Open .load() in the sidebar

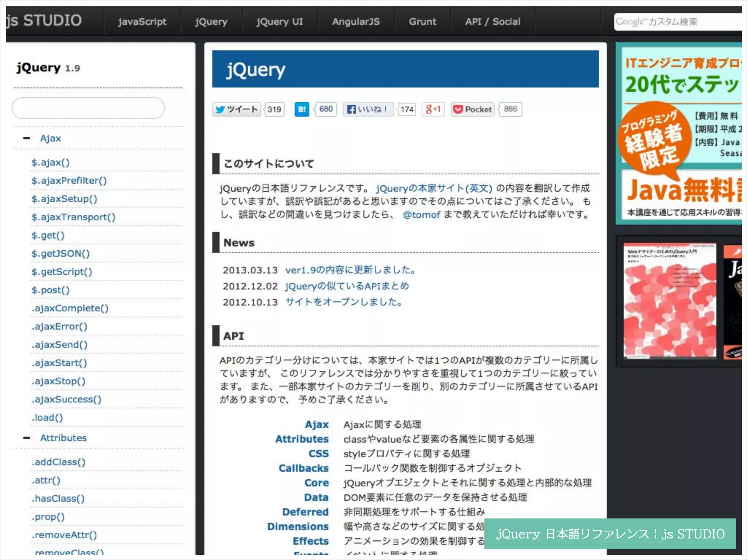pos(47,418)
